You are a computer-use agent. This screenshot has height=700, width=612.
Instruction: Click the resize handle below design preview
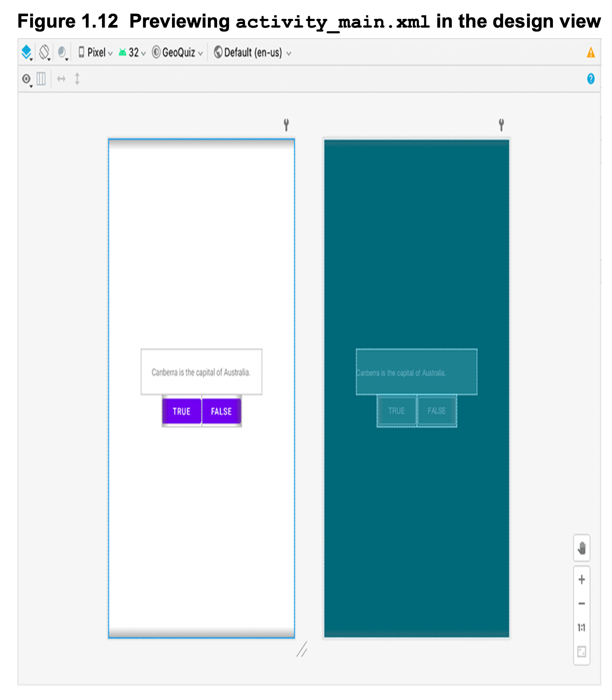302,649
